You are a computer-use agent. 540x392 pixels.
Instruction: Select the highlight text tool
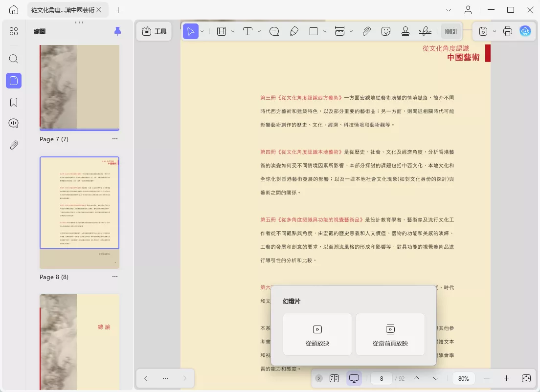(x=222, y=32)
